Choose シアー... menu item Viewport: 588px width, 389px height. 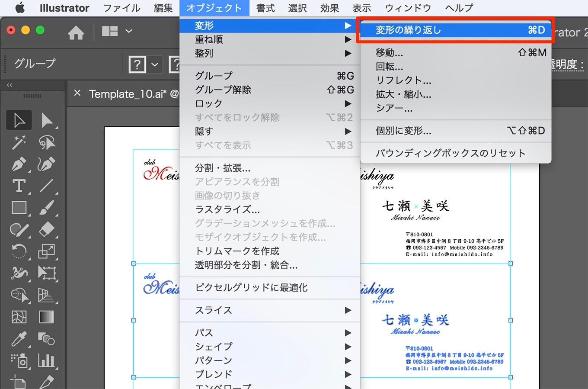[456, 108]
